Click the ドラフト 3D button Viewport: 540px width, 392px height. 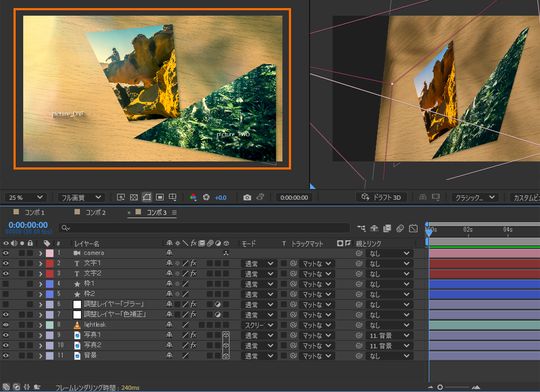(x=381, y=198)
